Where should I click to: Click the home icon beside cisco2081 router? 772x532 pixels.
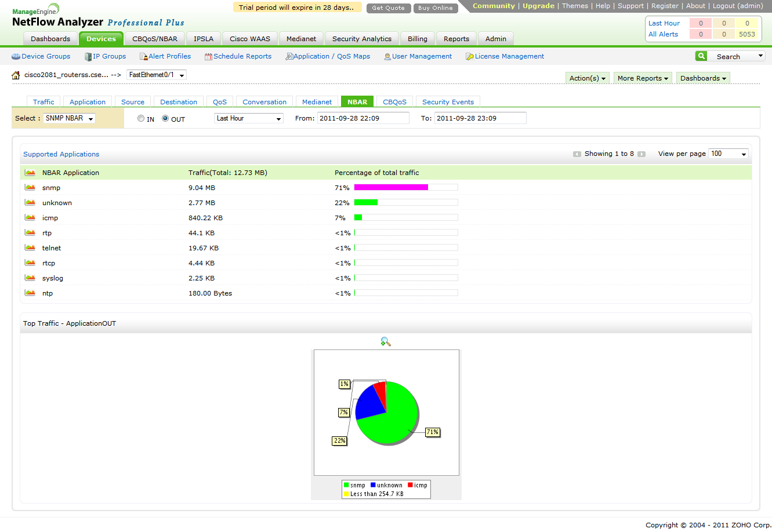[x=16, y=75]
